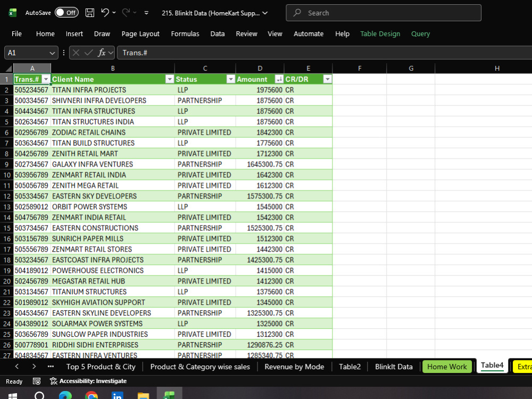Switch to the Insert ribbon tab
Image resolution: width=532 pixels, height=399 pixels.
pos(74,34)
